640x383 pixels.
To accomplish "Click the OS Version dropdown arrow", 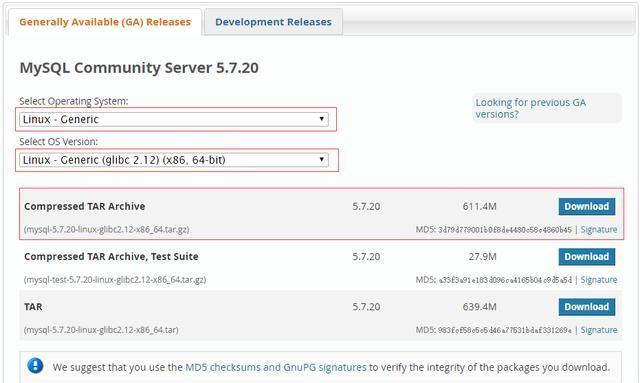I will tap(322, 159).
